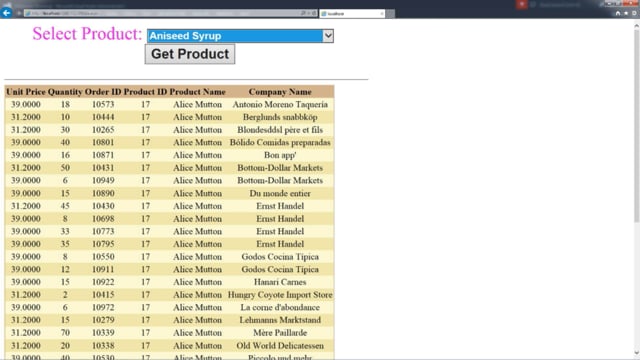Switch to the localhost browser tab
This screenshot has height=360, width=640.
[352, 13]
